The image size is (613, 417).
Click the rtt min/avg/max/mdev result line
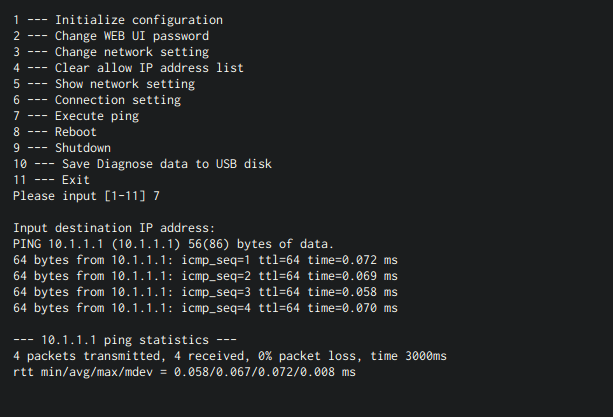click(184, 372)
